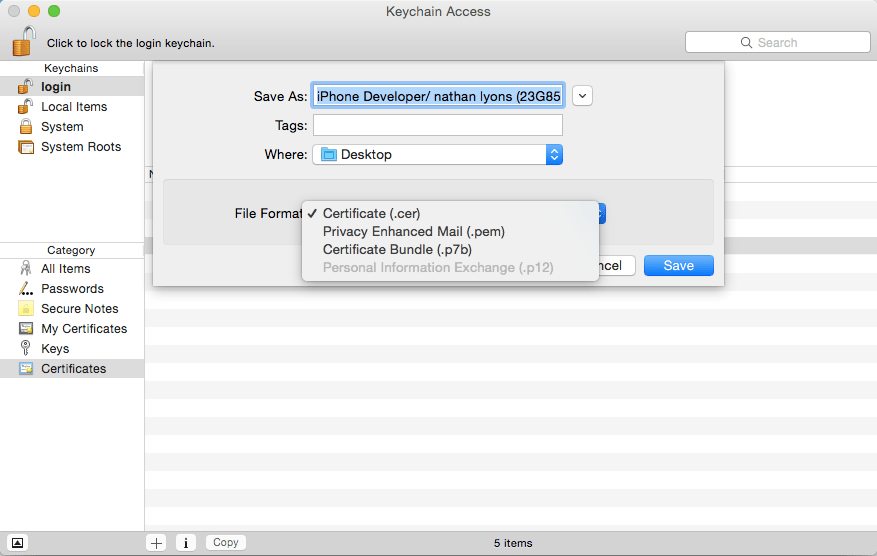Add a new keychain item with plus button
The image size is (877, 556).
[157, 543]
